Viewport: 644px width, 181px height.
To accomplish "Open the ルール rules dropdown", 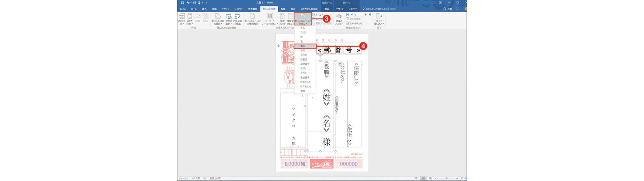I will (317, 15).
